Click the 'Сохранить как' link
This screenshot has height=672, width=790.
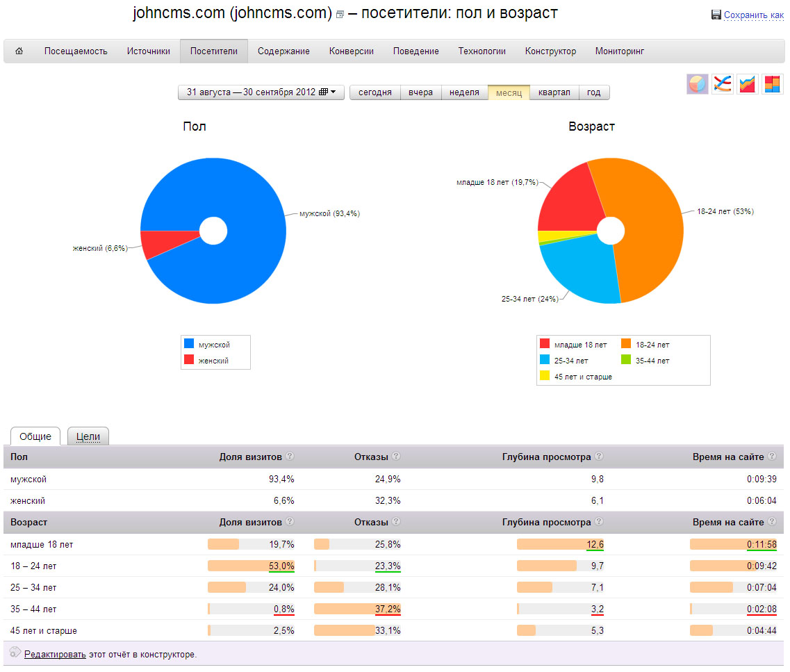click(753, 15)
